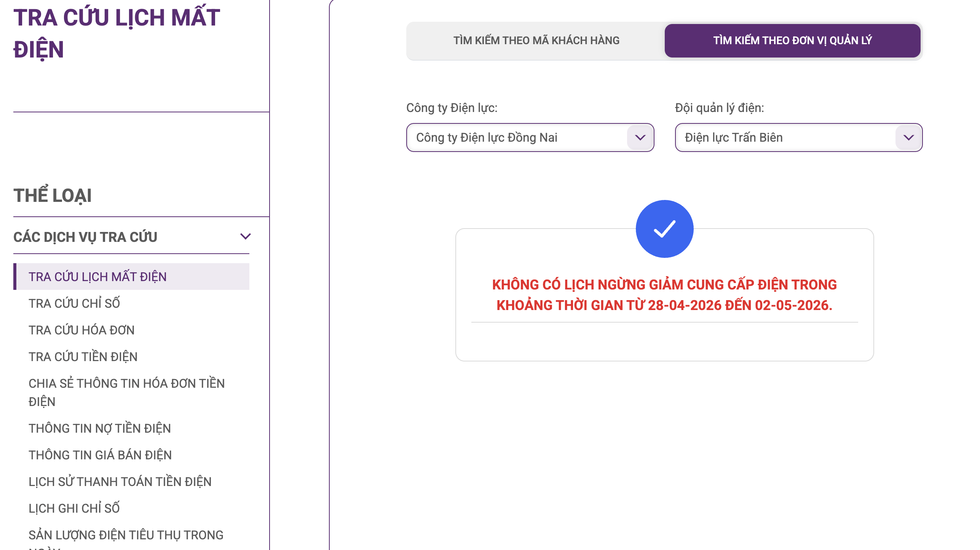Click chevron arrow in Công ty Điện lực dropdown
This screenshot has width=980, height=550.
click(640, 137)
